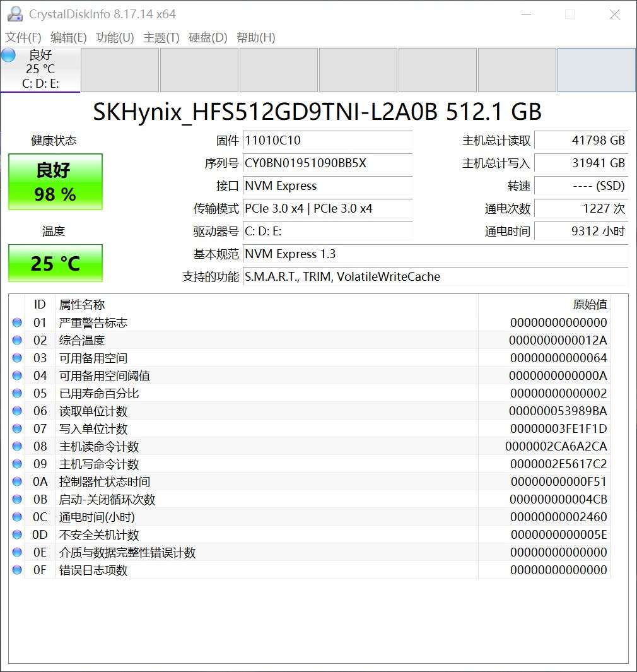Click raw value 0000000000012A
The image size is (637, 672).
point(558,340)
